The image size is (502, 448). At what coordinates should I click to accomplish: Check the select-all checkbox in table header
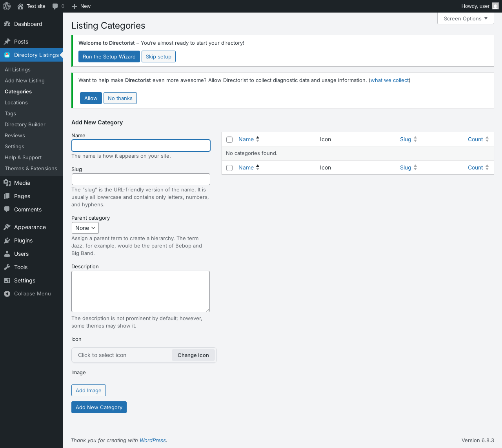pos(229,140)
